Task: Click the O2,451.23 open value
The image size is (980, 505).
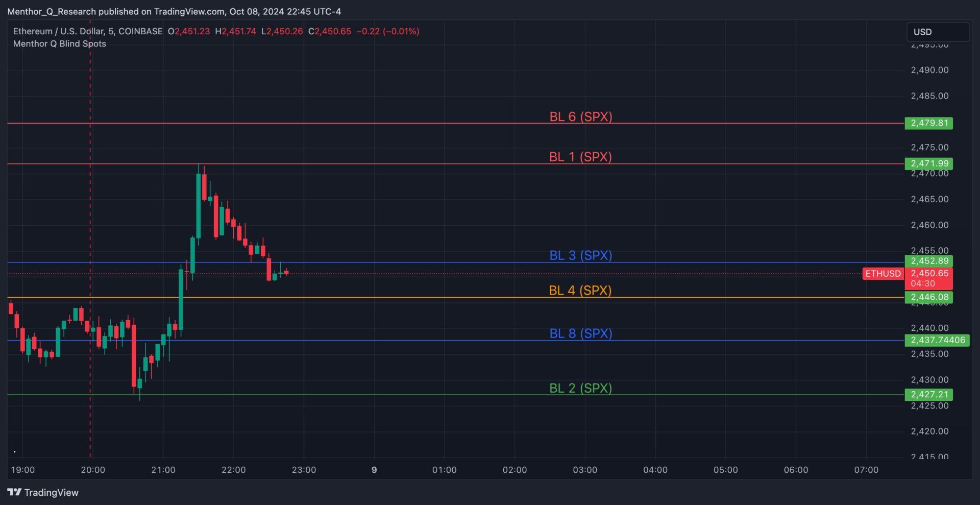Action: click(189, 31)
